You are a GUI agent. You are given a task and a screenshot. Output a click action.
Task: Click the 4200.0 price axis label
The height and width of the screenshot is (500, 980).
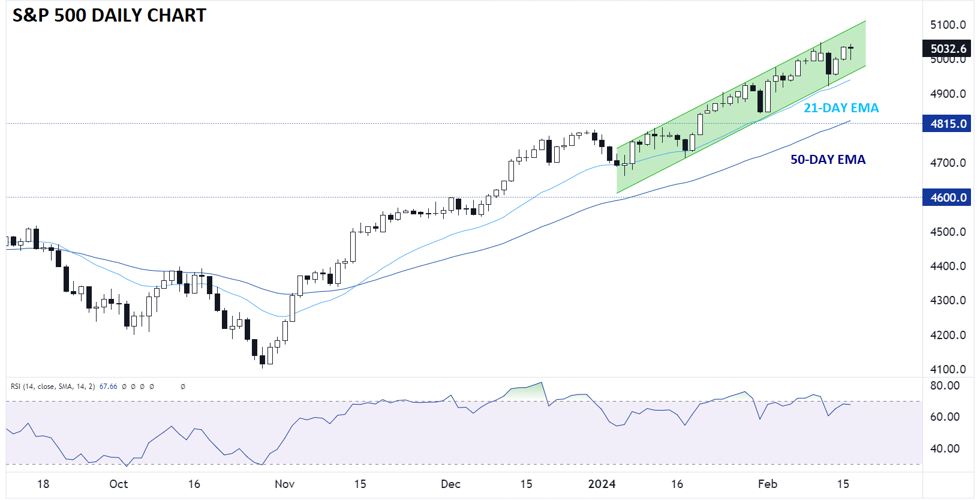click(948, 335)
